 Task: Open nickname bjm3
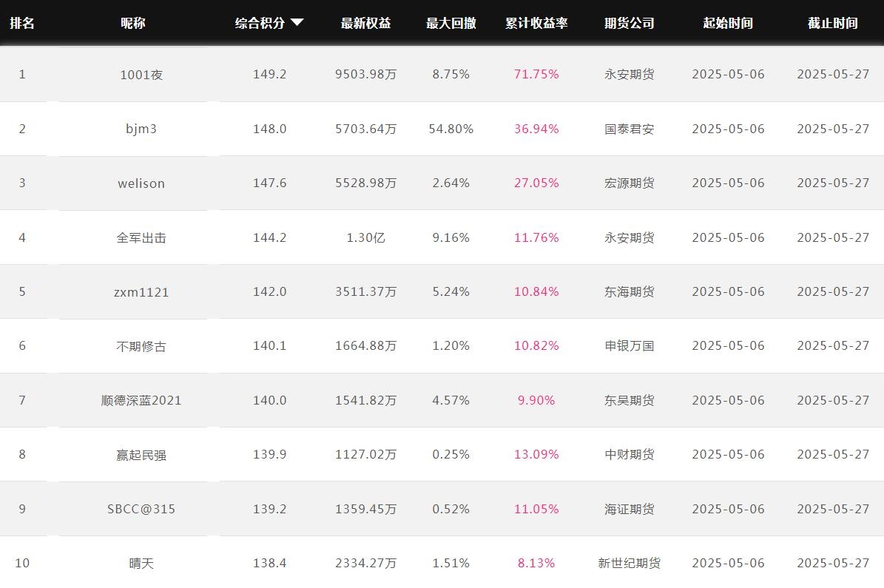pyautogui.click(x=141, y=129)
